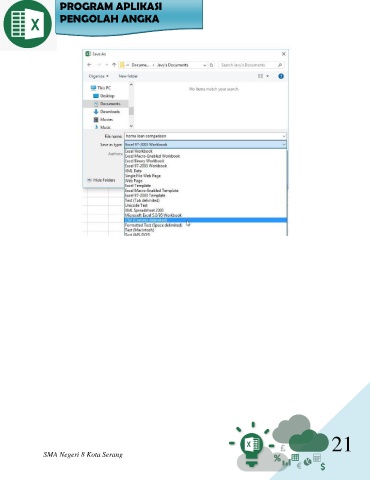Click the refresh icon beside address bar
This screenshot has height=480, width=370.
click(x=211, y=65)
